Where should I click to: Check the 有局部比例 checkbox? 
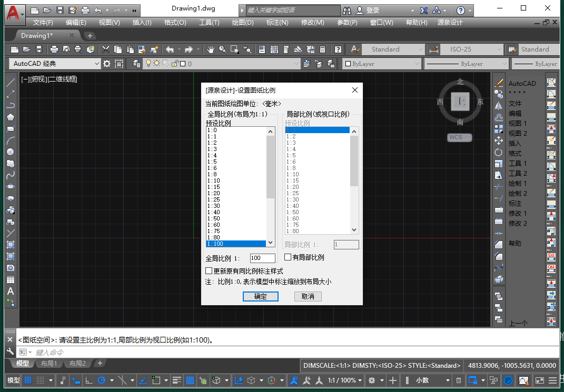coord(288,257)
